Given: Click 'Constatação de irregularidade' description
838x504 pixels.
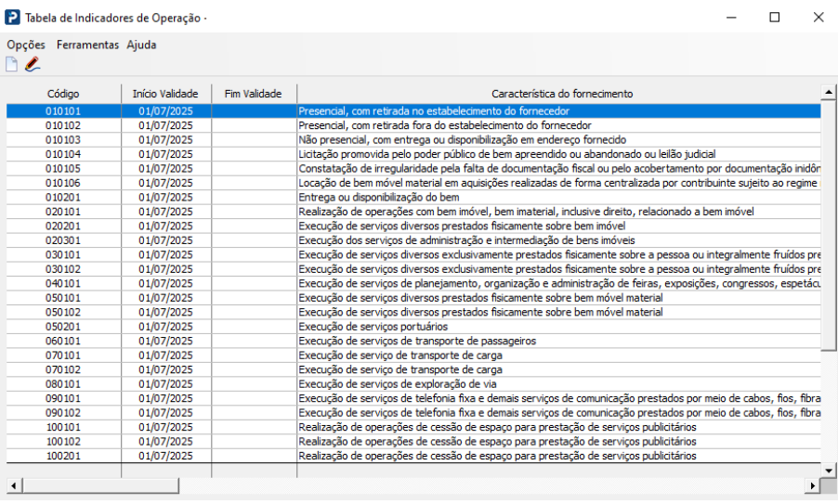Looking at the screenshot, I should [559, 169].
